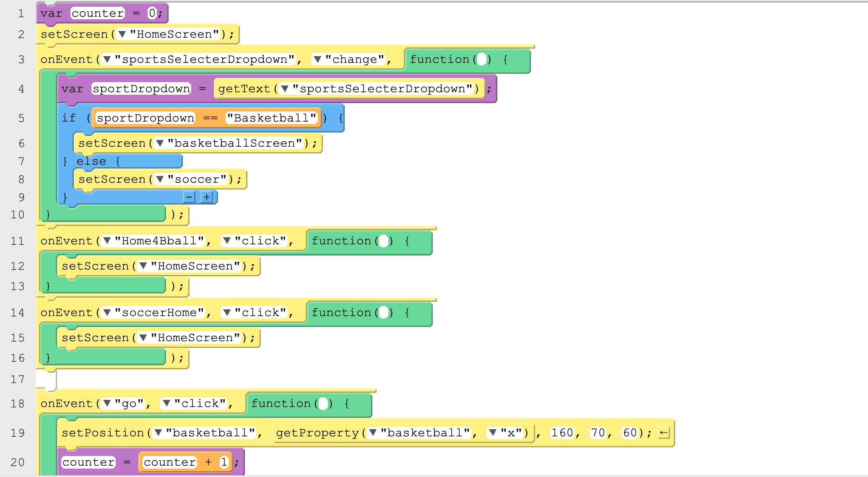This screenshot has width=868, height=477.
Task: Open the "HomeScreen" dropdown on line 15
Action: 143,338
